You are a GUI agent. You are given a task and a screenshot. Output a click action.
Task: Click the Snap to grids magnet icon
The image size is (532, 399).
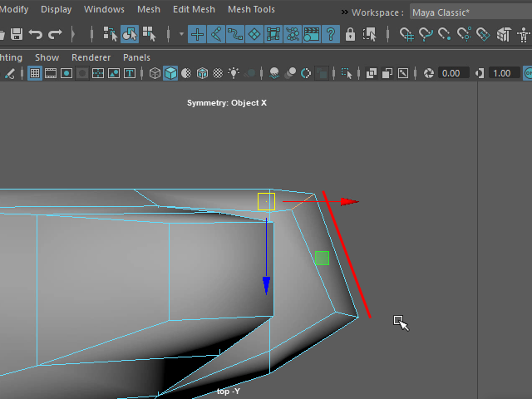click(406, 34)
